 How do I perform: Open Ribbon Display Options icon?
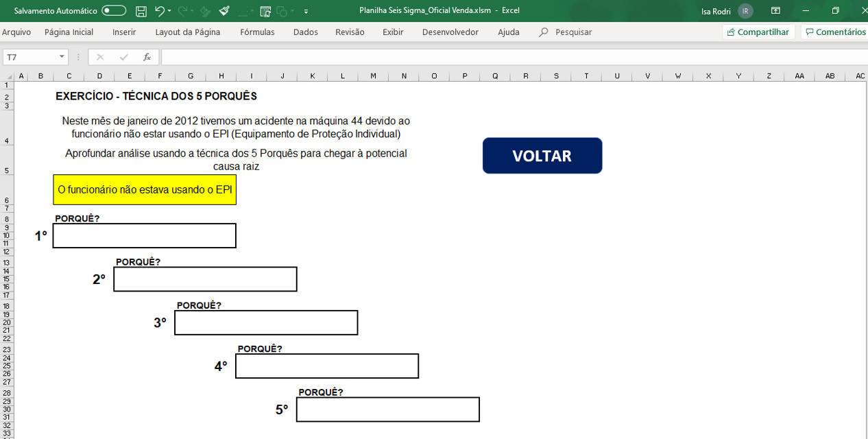(x=775, y=11)
